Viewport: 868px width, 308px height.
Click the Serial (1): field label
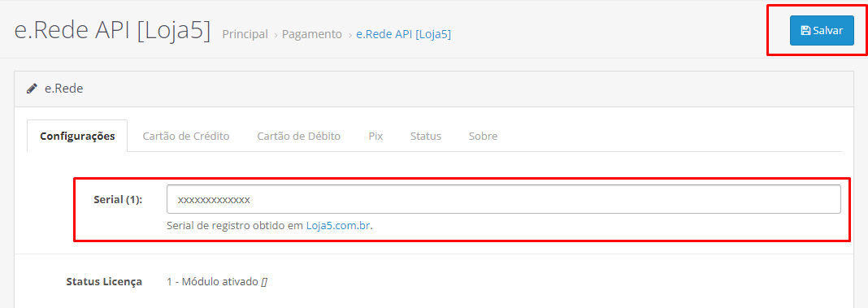[118, 199]
